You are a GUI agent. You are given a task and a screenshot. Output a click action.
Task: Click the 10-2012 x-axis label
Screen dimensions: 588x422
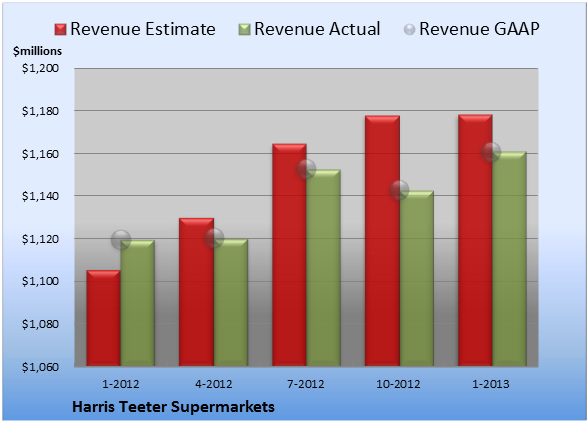tap(398, 384)
